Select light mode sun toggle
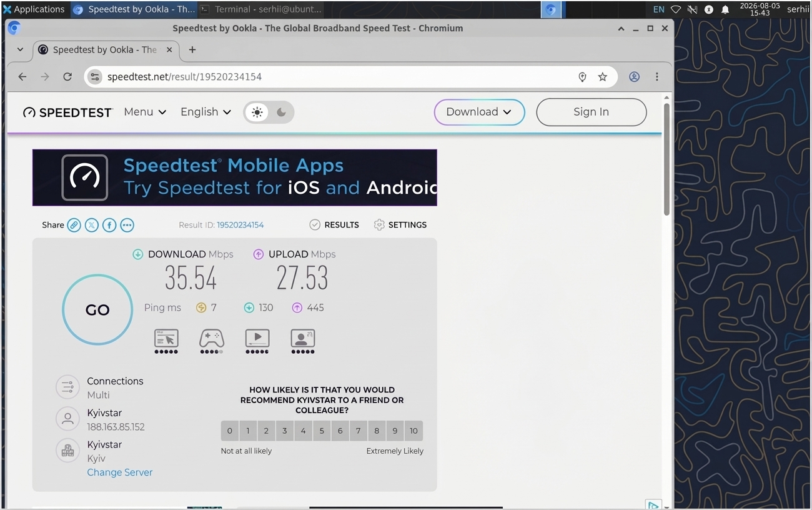Screen dimensions: 812x510 click(257, 112)
